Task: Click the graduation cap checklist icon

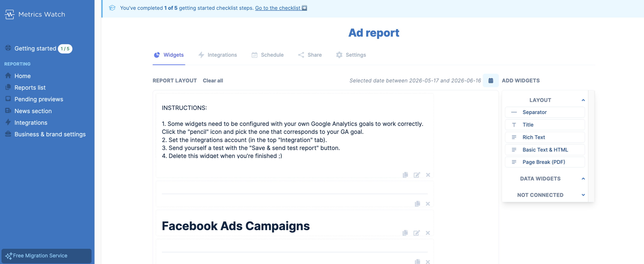Action: 112,8
